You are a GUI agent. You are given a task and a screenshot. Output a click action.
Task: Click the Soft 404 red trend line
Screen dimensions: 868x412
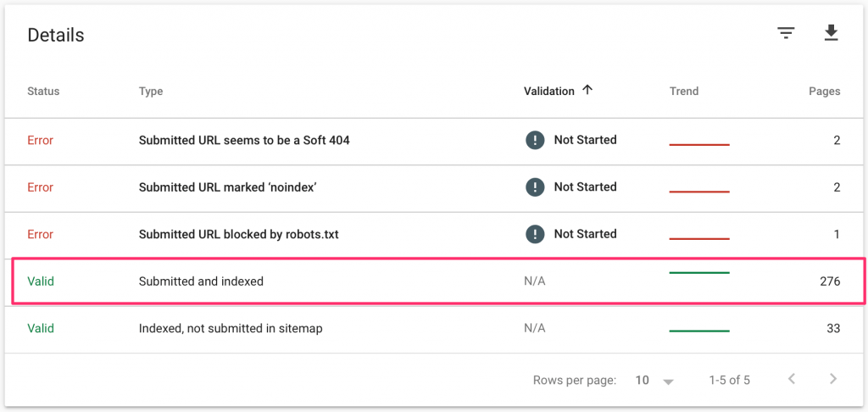tap(699, 145)
